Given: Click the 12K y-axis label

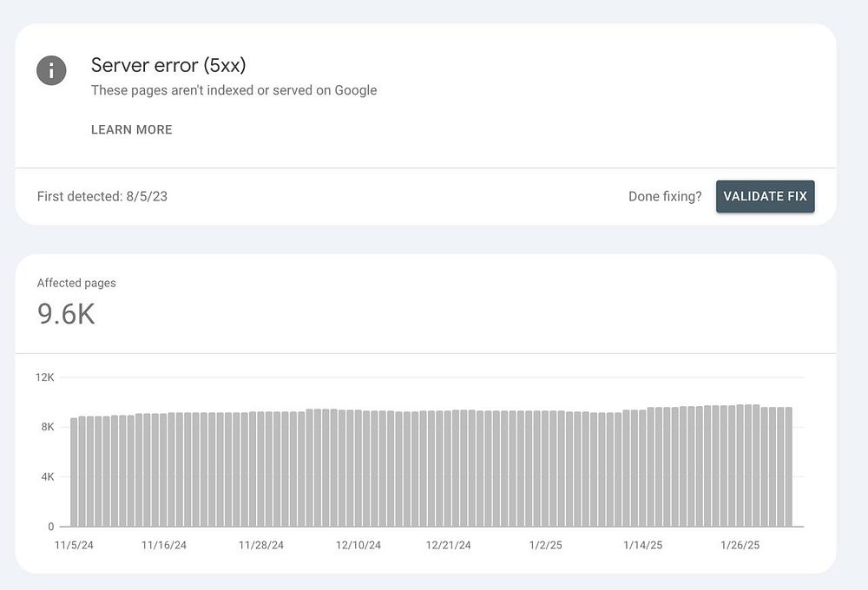Looking at the screenshot, I should 45,377.
